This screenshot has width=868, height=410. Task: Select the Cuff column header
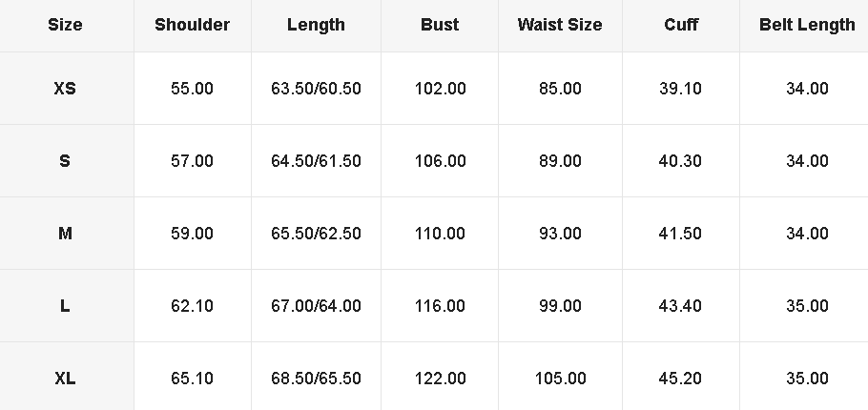tap(681, 25)
